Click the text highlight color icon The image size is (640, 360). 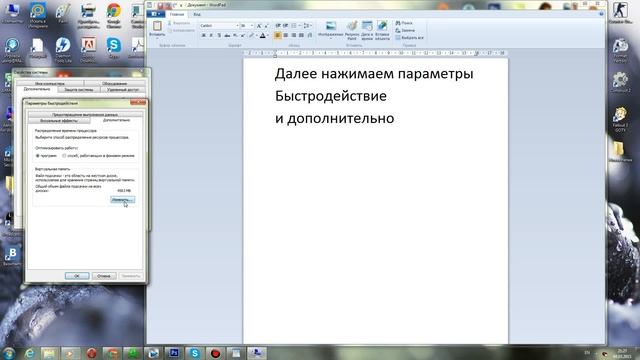tap(252, 36)
